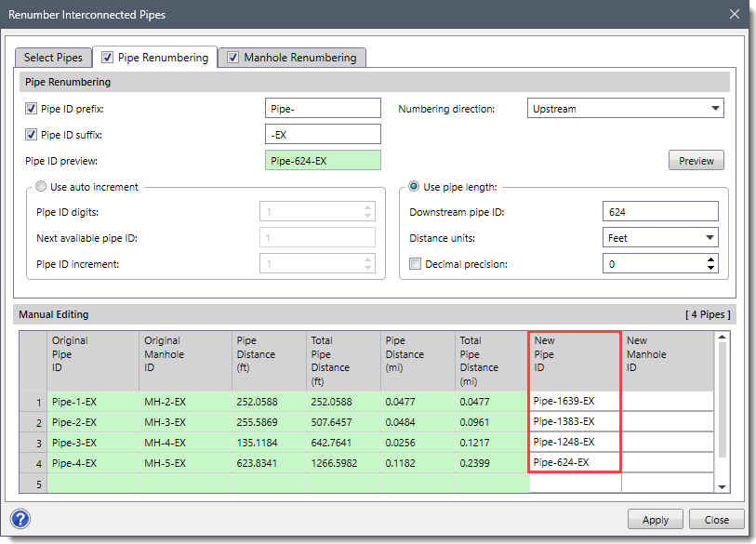Click the blue help question mark icon

(x=20, y=519)
